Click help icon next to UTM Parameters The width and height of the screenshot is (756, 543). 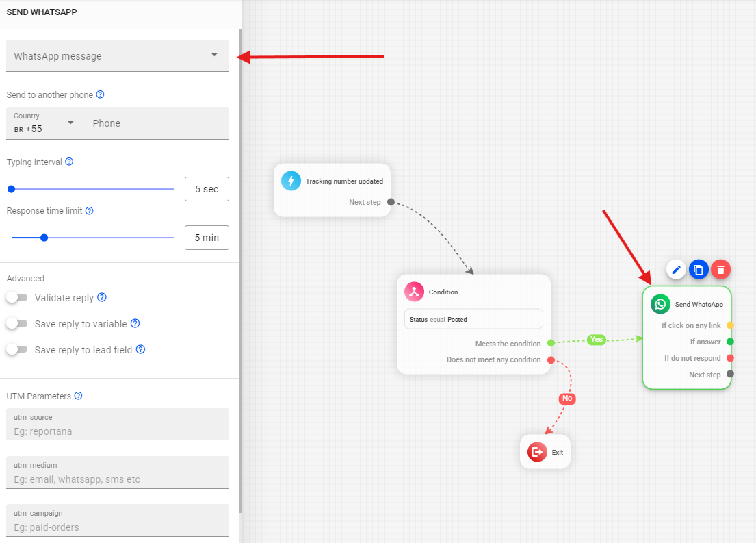click(78, 396)
